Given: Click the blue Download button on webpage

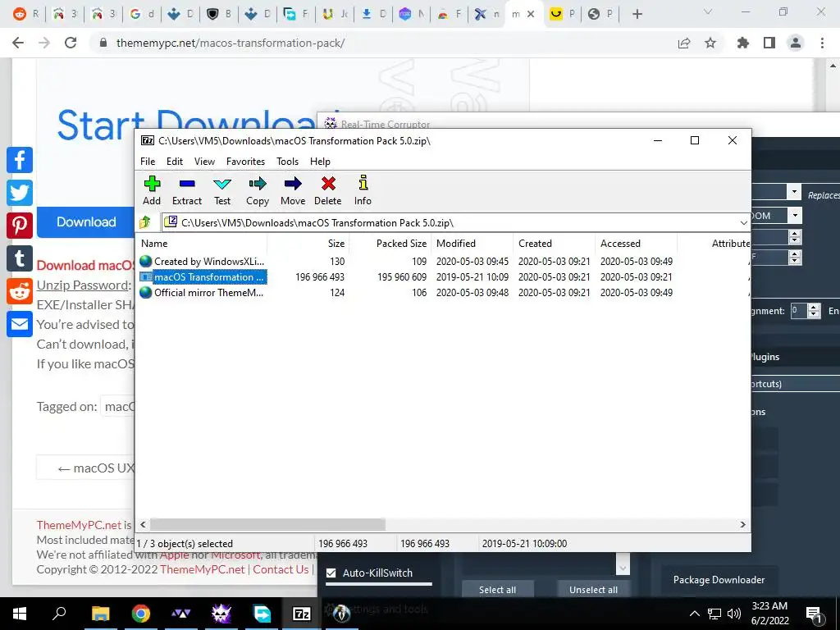Looking at the screenshot, I should pos(85,221).
